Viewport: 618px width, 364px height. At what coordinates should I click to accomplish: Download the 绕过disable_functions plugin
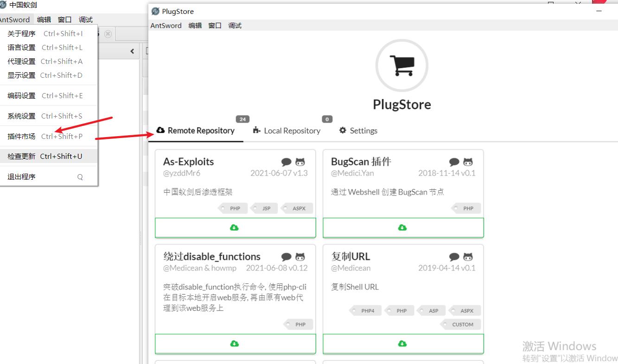[235, 344]
